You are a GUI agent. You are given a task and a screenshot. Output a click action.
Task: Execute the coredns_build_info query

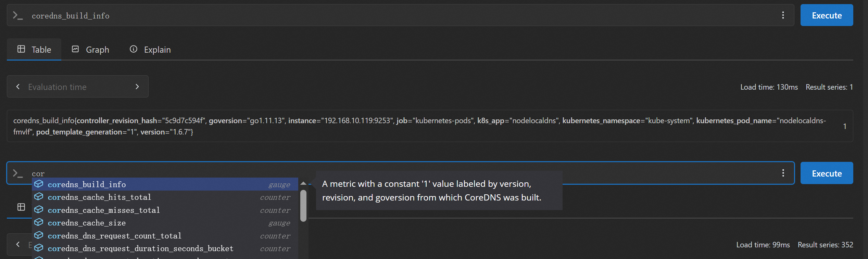coord(826,15)
